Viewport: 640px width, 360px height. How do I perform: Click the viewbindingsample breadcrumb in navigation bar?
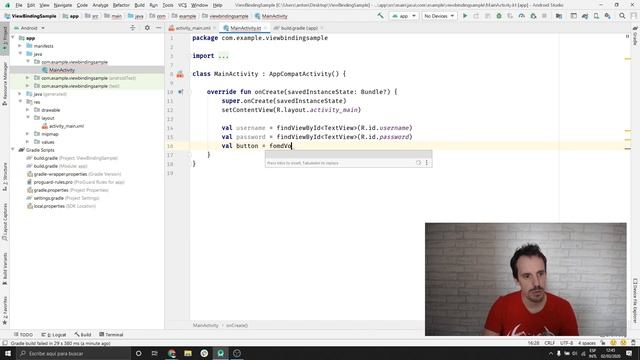pyautogui.click(x=225, y=16)
